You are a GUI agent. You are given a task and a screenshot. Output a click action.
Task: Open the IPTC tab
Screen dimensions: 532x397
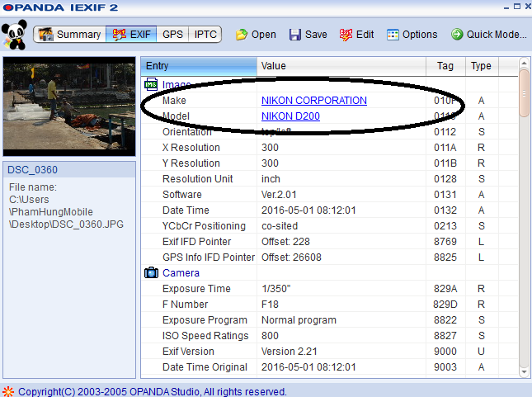pyautogui.click(x=205, y=35)
